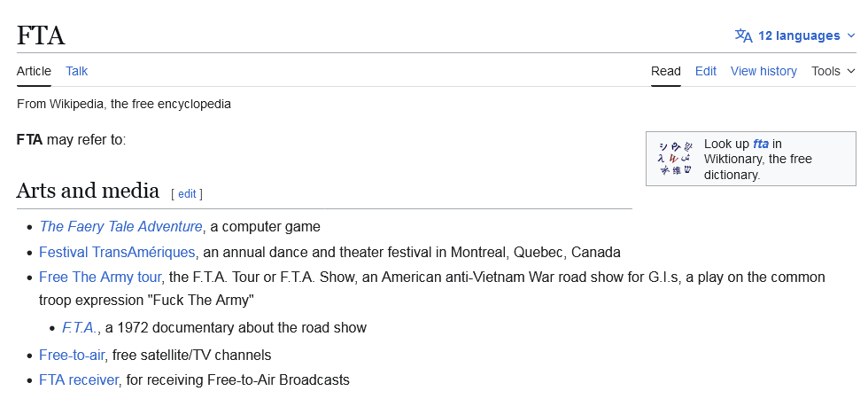The width and height of the screenshot is (868, 399).
Task: Click the translate languages icon
Action: pos(743,35)
